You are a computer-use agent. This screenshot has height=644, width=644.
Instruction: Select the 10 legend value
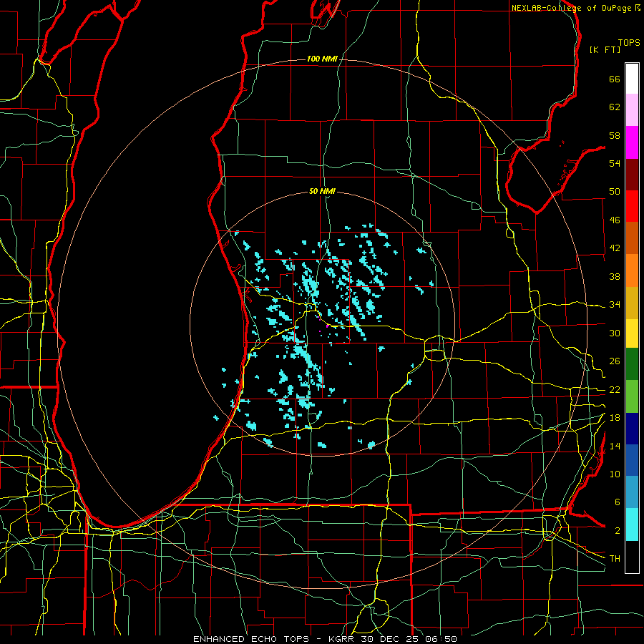(615, 474)
